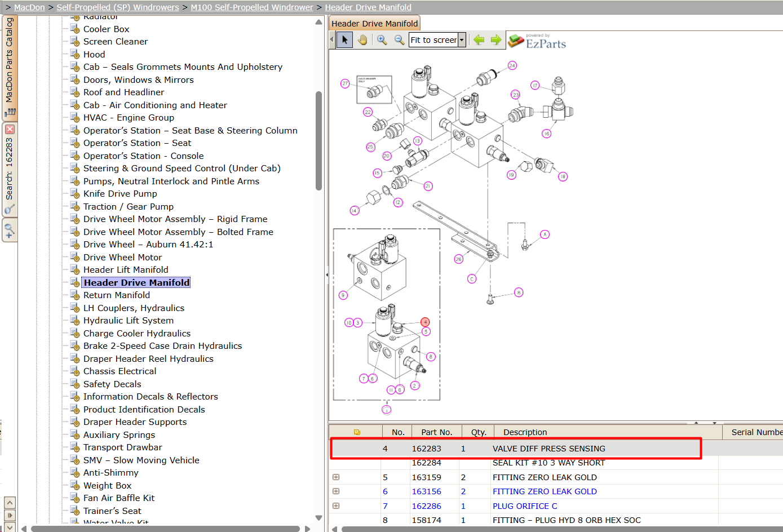Switch to MacDon Parts Catalog side tab

pyautogui.click(x=10, y=68)
